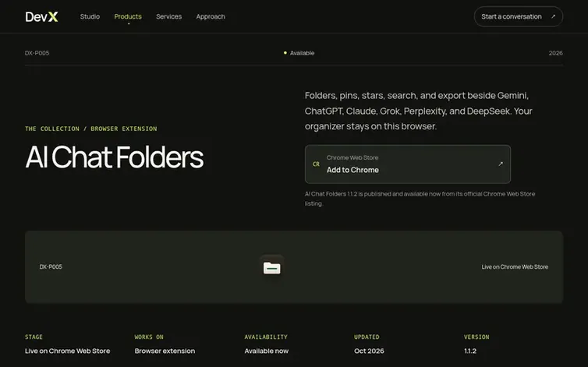Click the folder app icon in banner
This screenshot has height=367, width=588.
(272, 268)
